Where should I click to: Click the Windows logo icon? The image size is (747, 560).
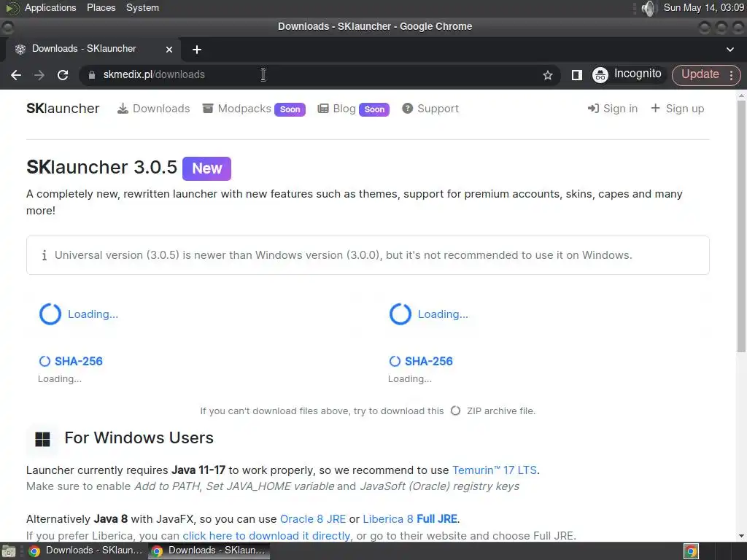42,439
